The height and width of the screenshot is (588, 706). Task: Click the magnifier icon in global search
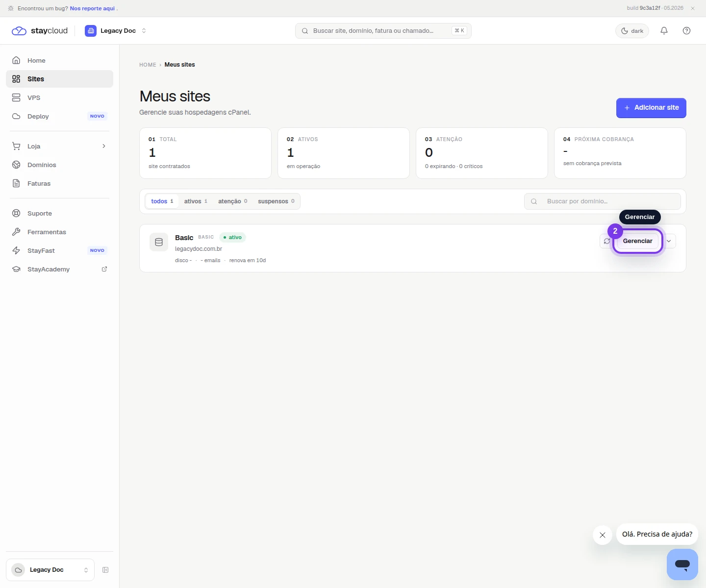click(305, 31)
